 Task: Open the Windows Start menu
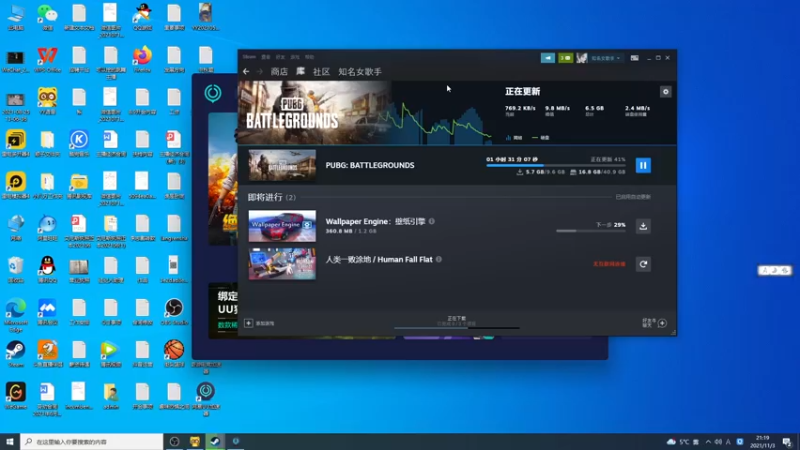pyautogui.click(x=10, y=441)
